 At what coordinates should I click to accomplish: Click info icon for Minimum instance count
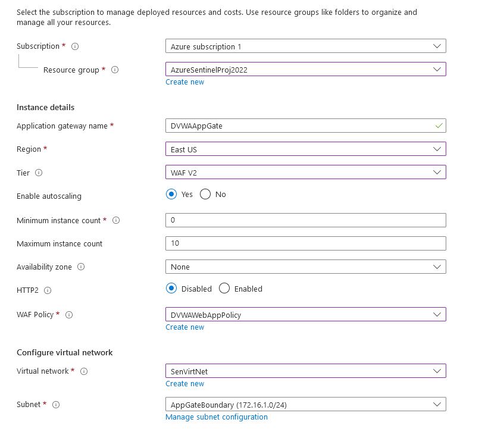[116, 220]
